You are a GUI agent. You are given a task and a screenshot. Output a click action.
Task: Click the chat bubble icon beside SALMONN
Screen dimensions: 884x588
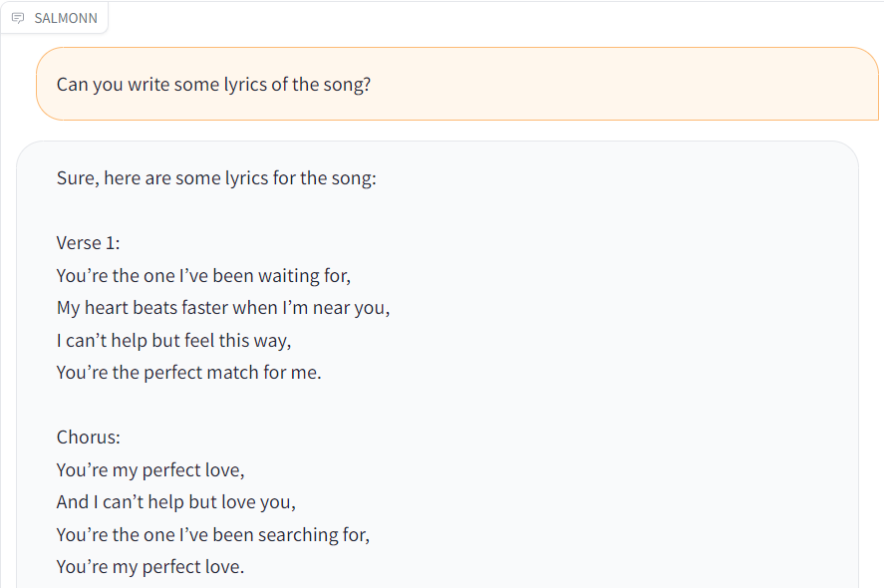(18, 18)
